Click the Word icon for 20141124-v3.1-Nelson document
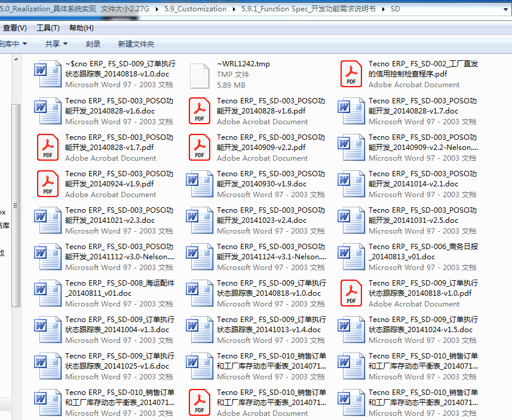The image size is (512, 420). point(200,257)
